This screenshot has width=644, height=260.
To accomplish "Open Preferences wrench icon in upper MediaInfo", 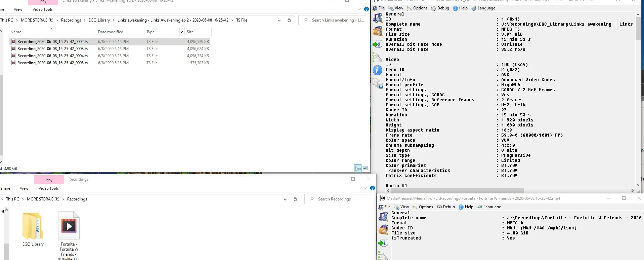I will 377,58.
